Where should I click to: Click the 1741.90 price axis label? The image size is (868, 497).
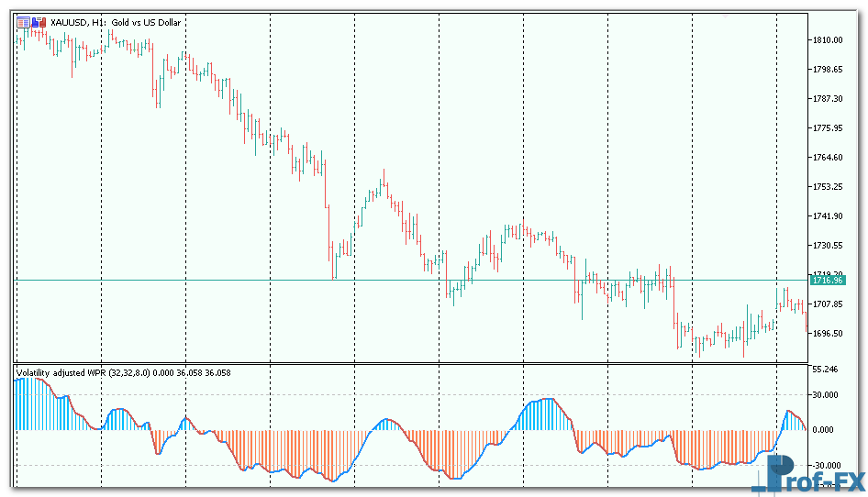(828, 216)
